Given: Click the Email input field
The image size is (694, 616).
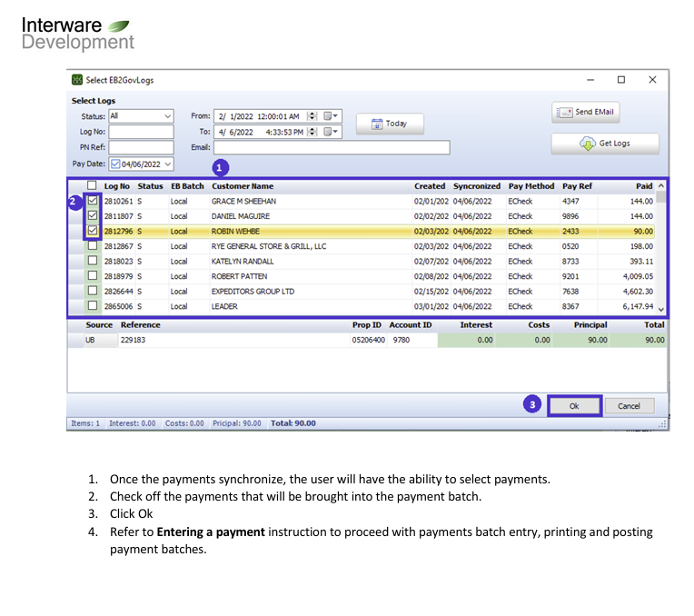Looking at the screenshot, I should click(332, 147).
